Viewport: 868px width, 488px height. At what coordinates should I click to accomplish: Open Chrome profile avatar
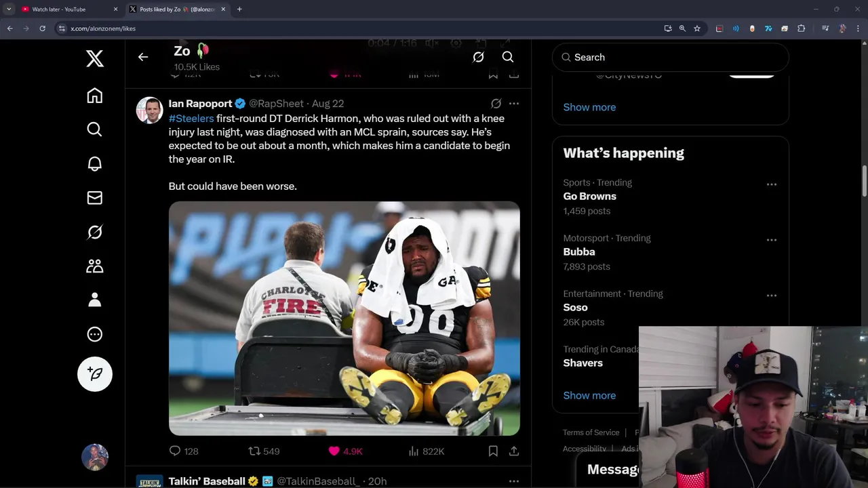click(x=842, y=28)
